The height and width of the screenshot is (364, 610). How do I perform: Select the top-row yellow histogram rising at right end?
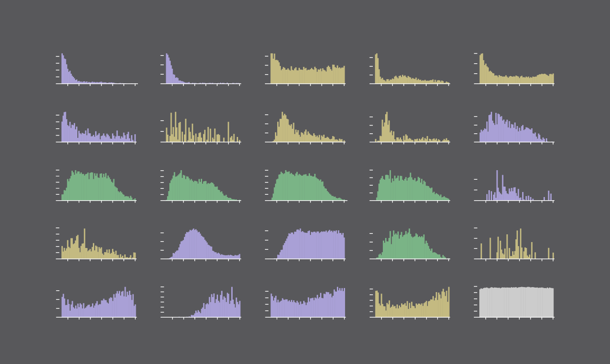516,69
